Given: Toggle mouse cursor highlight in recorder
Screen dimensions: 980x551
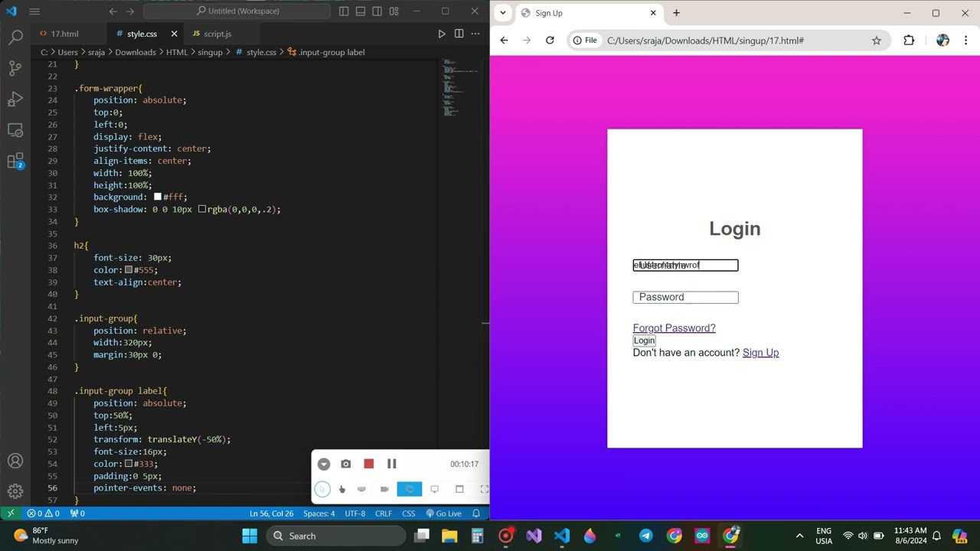Looking at the screenshot, I should [322, 489].
